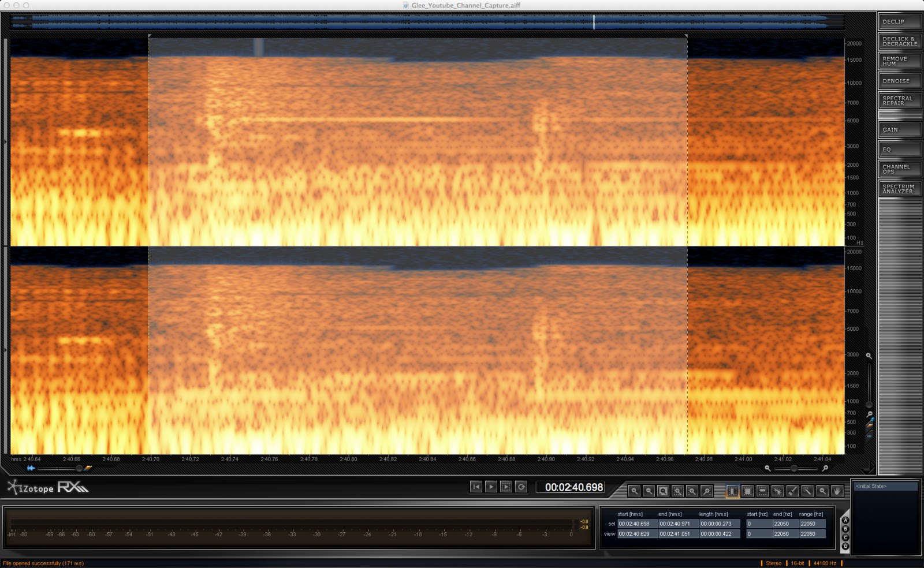The height and width of the screenshot is (568, 924).
Task: Open the Spectral Repair module
Action: click(x=899, y=100)
